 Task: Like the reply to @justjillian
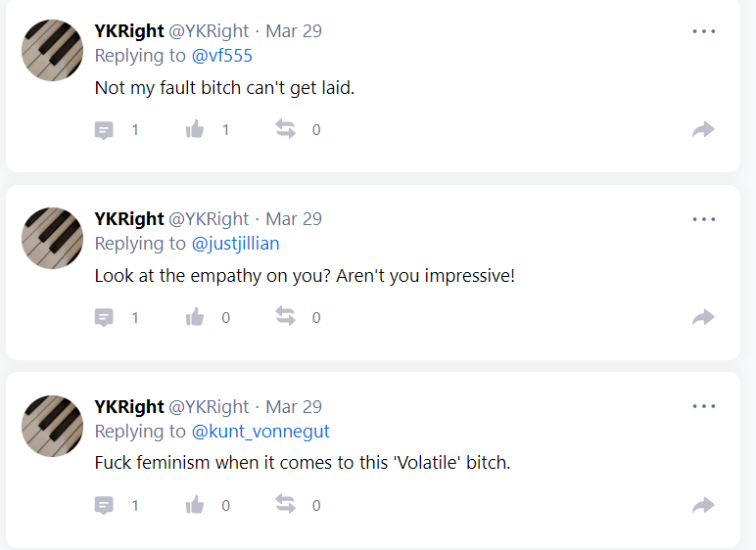[x=195, y=317]
